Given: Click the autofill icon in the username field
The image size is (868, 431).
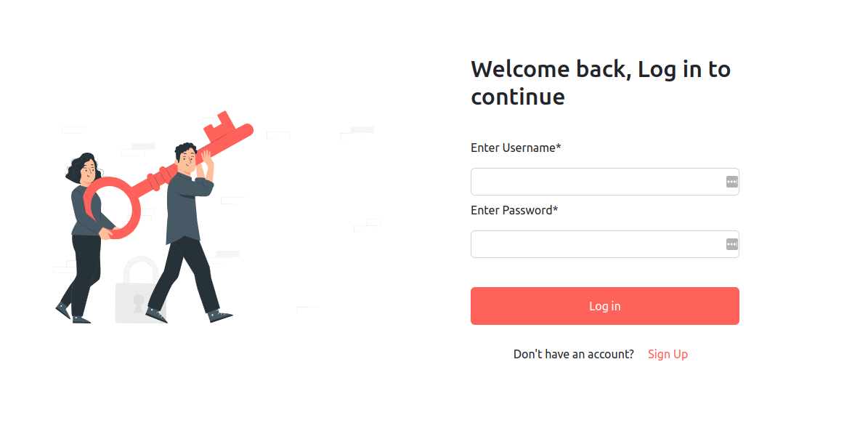Looking at the screenshot, I should point(731,182).
